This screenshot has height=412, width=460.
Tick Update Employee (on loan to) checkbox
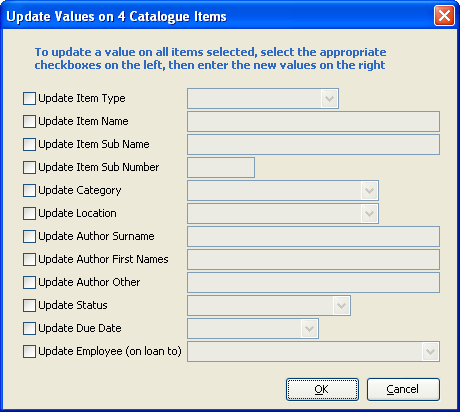pos(29,352)
